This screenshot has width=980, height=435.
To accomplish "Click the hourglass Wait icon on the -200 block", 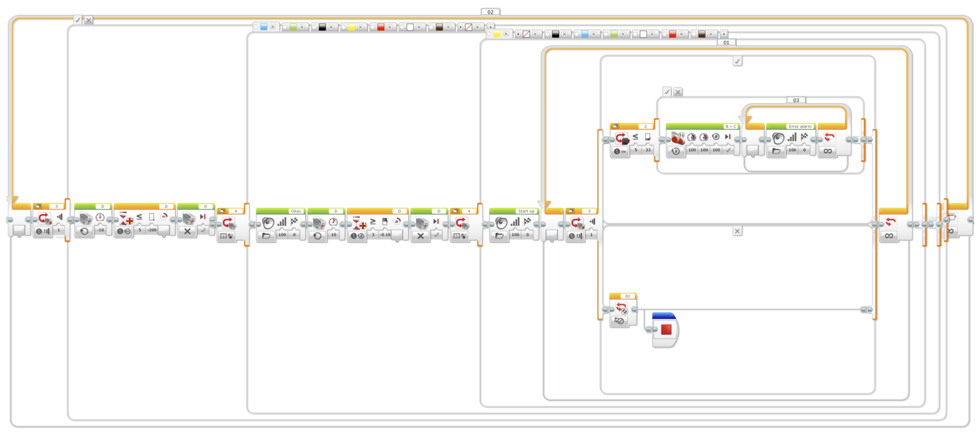I will coord(126,218).
